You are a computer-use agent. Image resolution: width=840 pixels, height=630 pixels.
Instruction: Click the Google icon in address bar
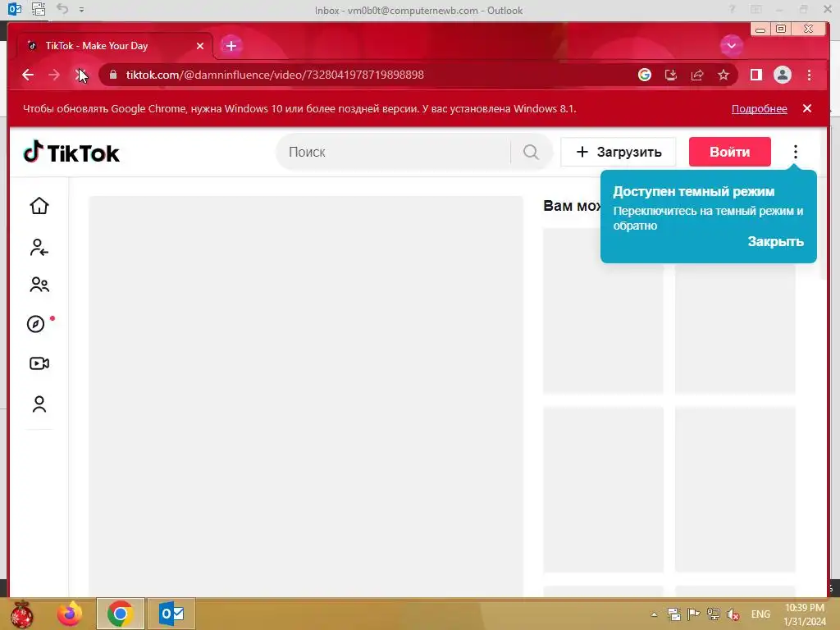[645, 75]
